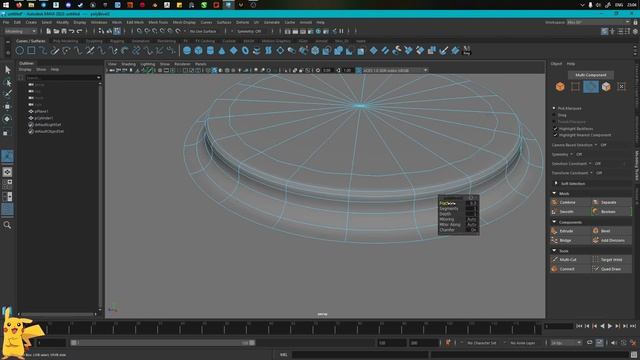
Task: Open the Mesh Tools menu
Action: (158, 22)
